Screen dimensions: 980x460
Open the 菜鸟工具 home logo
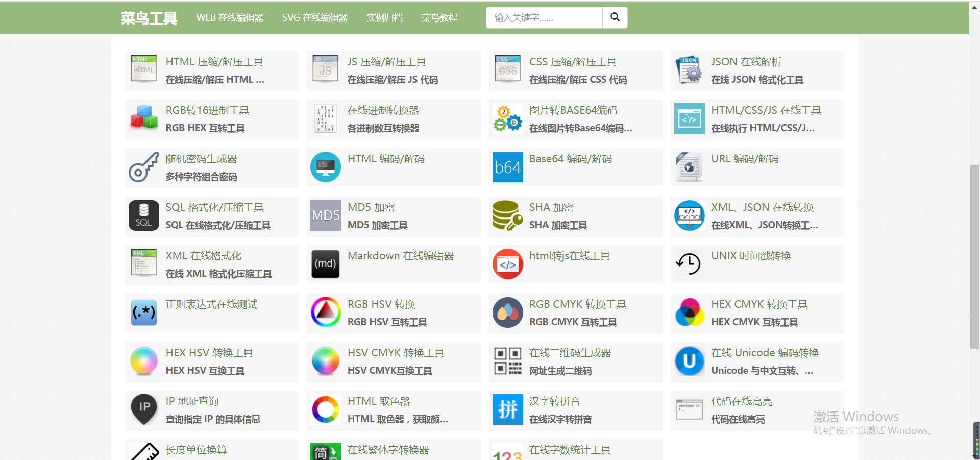click(x=149, y=18)
